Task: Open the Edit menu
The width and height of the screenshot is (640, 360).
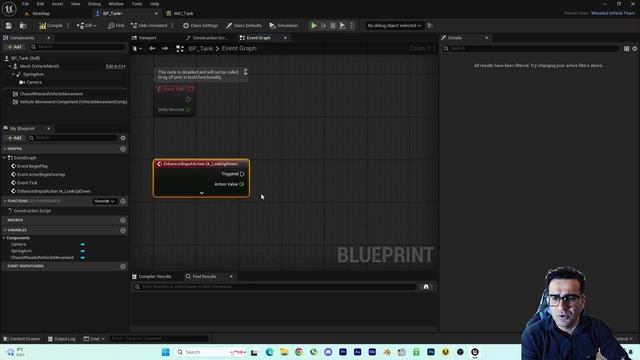Action: [x=40, y=4]
